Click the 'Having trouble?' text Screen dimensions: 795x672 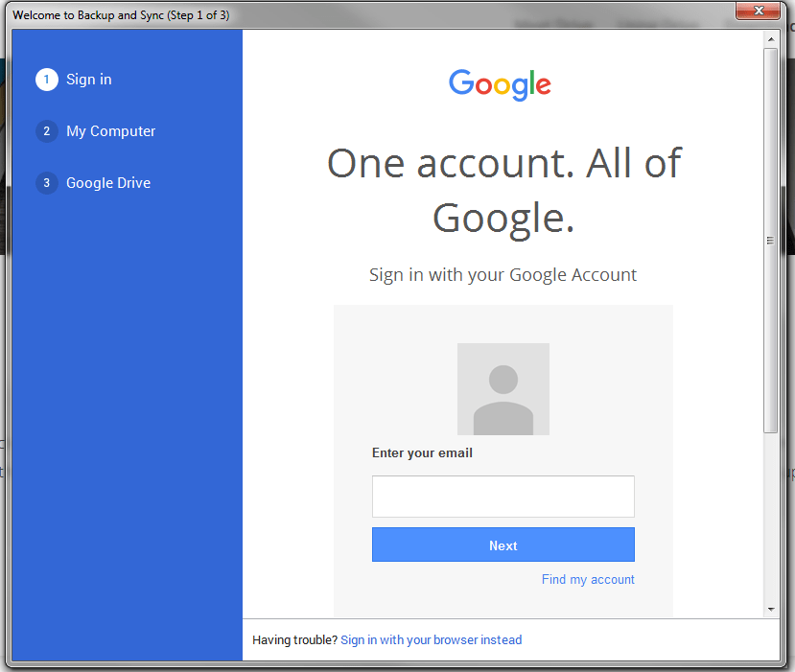tap(294, 640)
